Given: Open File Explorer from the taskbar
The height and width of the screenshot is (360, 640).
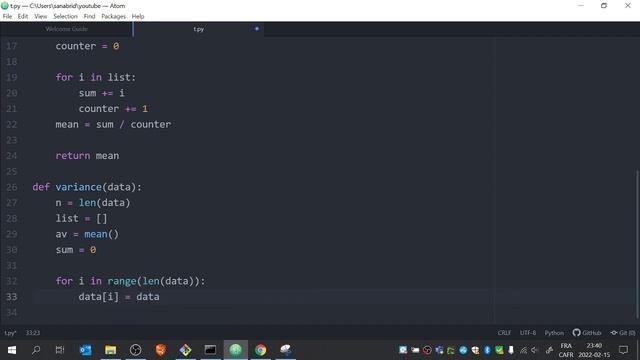Looking at the screenshot, I should (111, 350).
